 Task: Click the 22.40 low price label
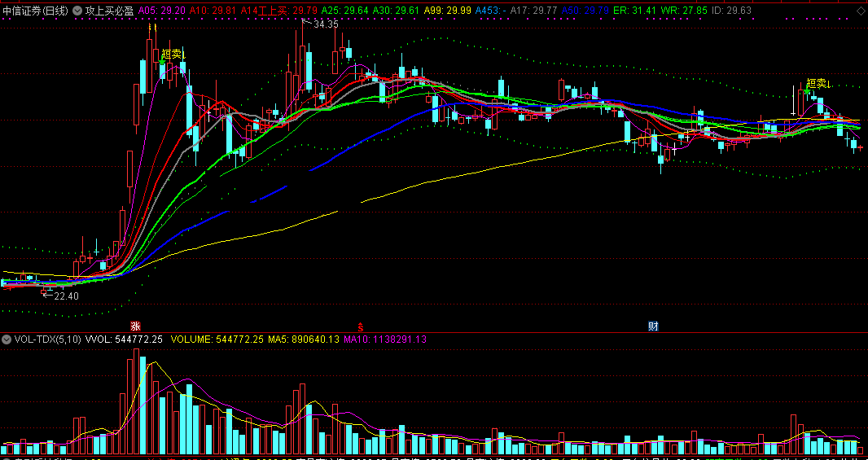point(67,296)
